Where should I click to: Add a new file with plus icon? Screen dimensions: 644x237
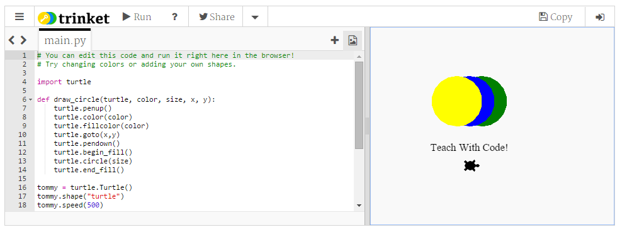pos(335,40)
